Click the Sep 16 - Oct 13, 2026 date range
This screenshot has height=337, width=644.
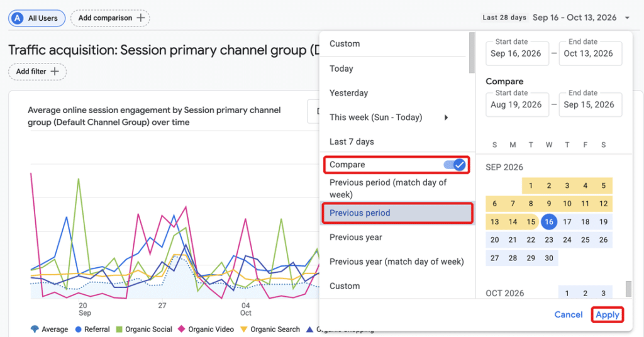[574, 18]
